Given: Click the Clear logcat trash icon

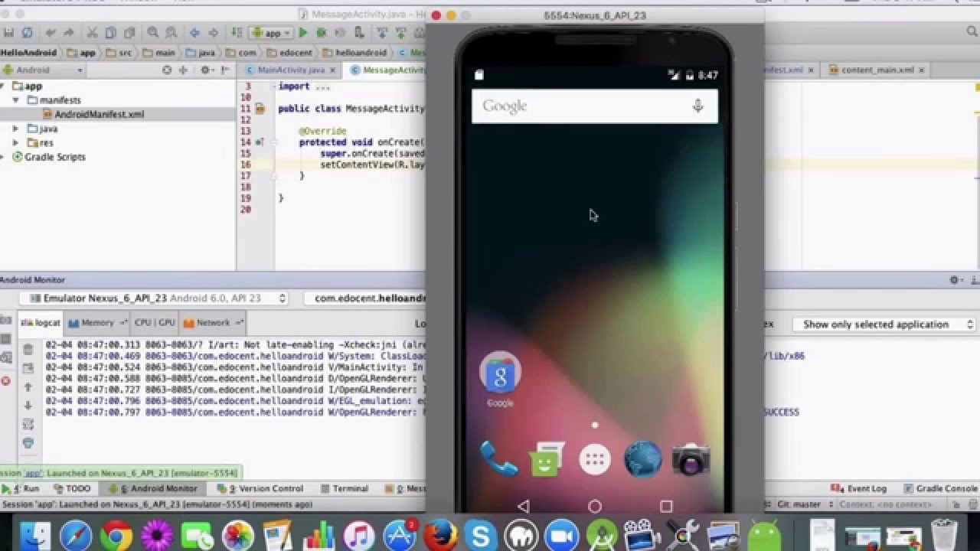Looking at the screenshot, I should pos(28,350).
